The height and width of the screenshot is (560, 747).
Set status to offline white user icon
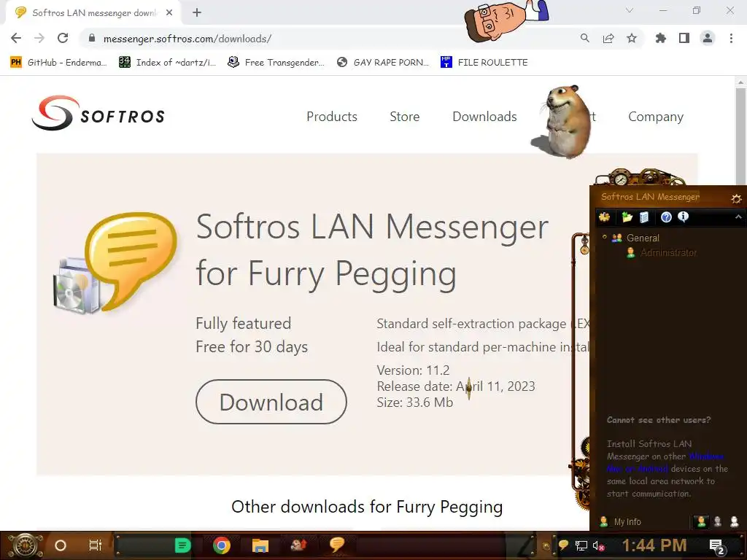(734, 521)
